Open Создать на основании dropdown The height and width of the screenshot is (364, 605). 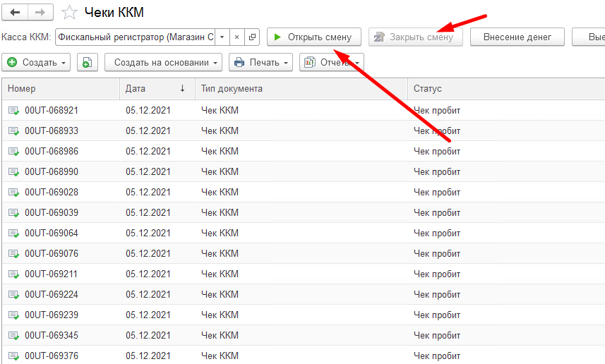(163, 63)
